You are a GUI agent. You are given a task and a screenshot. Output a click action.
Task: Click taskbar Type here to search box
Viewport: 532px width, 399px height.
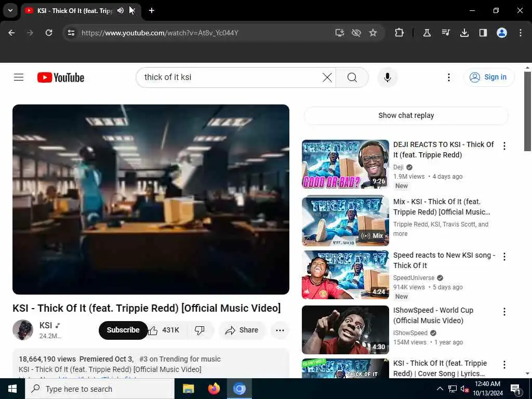[100, 389]
